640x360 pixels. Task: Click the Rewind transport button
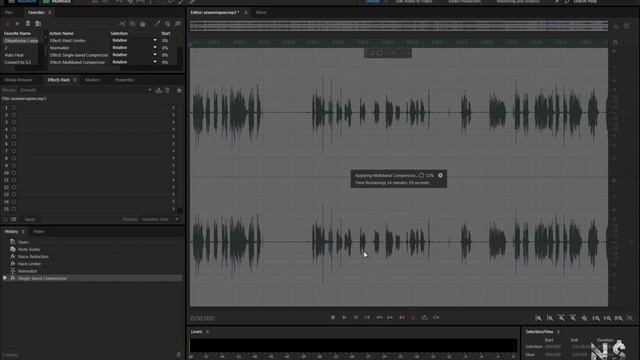379,317
